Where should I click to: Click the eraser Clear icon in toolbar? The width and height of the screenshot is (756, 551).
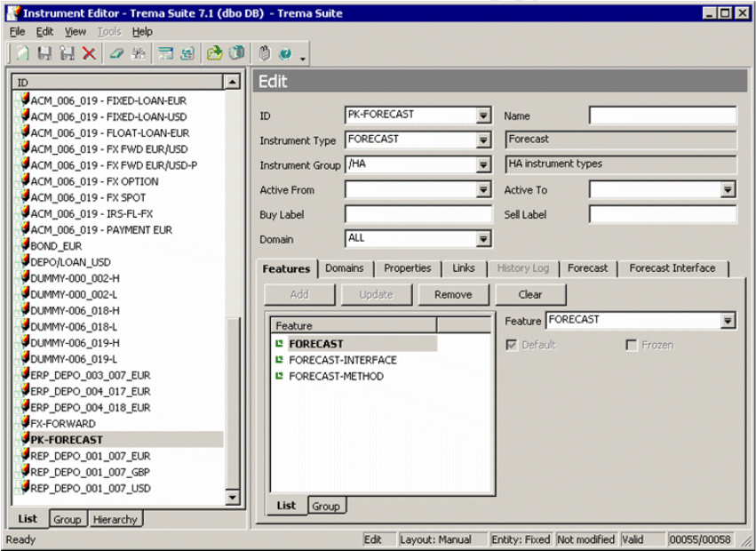(118, 54)
